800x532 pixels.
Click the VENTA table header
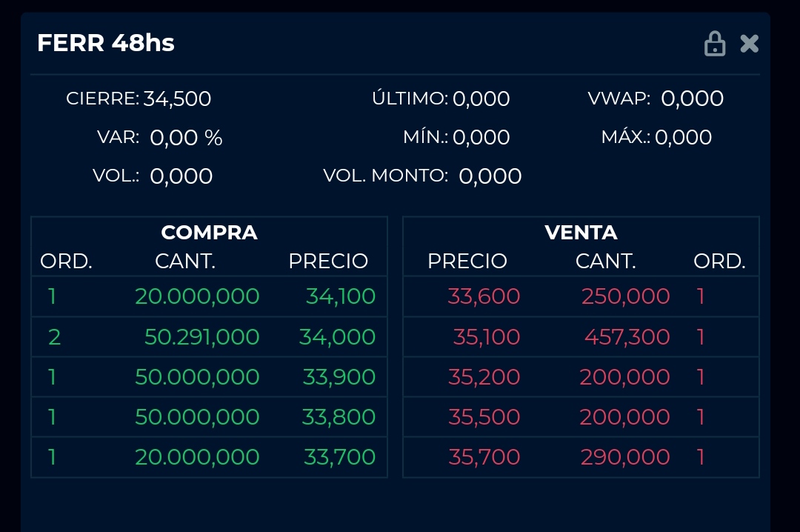click(x=581, y=233)
